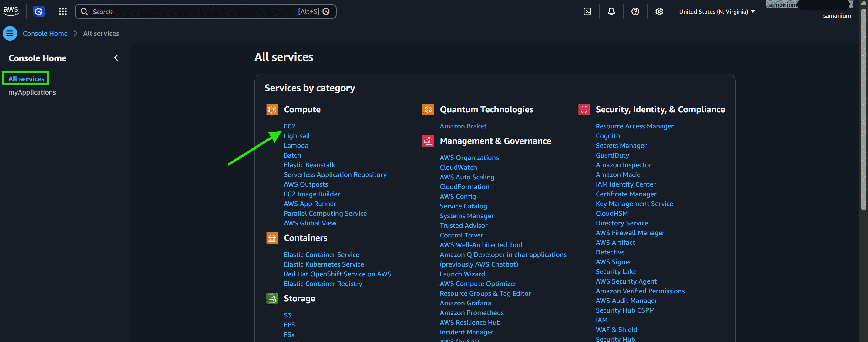The image size is (868, 342).
Task: Open the United States (N. Virginia) region dropdown
Action: click(717, 12)
